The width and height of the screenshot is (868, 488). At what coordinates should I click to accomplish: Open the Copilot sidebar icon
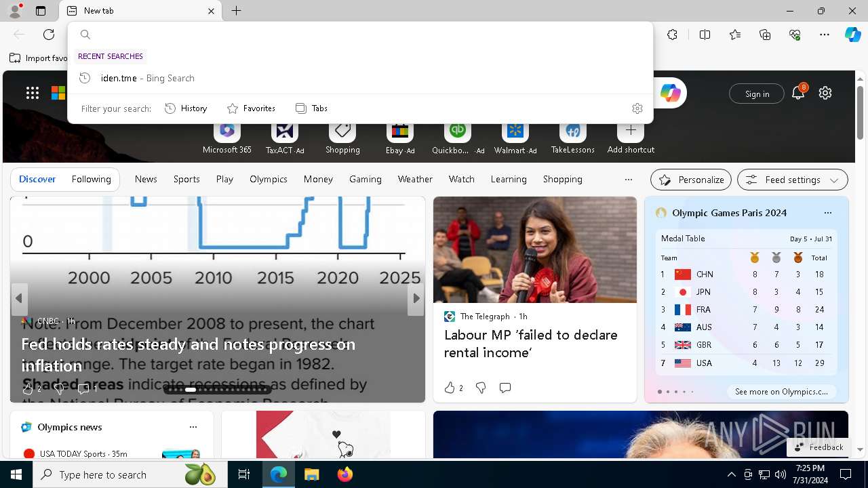click(852, 35)
